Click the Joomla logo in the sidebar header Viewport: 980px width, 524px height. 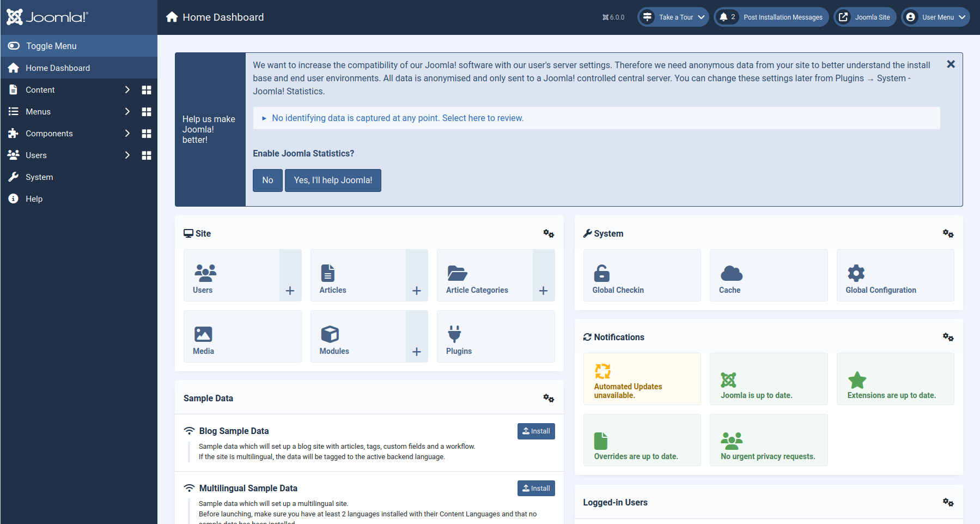[47, 17]
